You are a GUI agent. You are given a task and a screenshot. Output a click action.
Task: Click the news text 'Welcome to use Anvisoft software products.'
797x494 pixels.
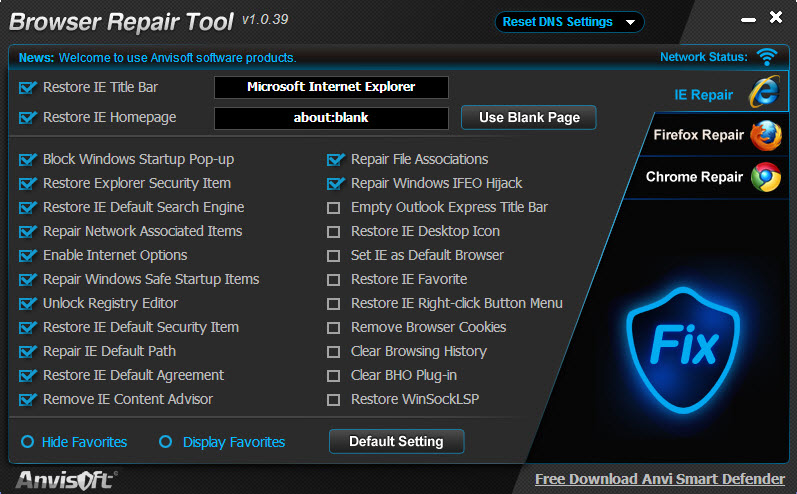coord(177,57)
